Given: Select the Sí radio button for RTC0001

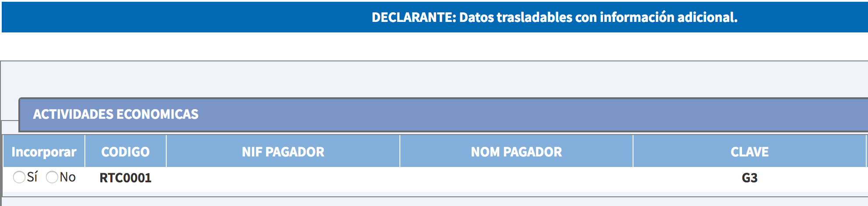Looking at the screenshot, I should coord(19,177).
